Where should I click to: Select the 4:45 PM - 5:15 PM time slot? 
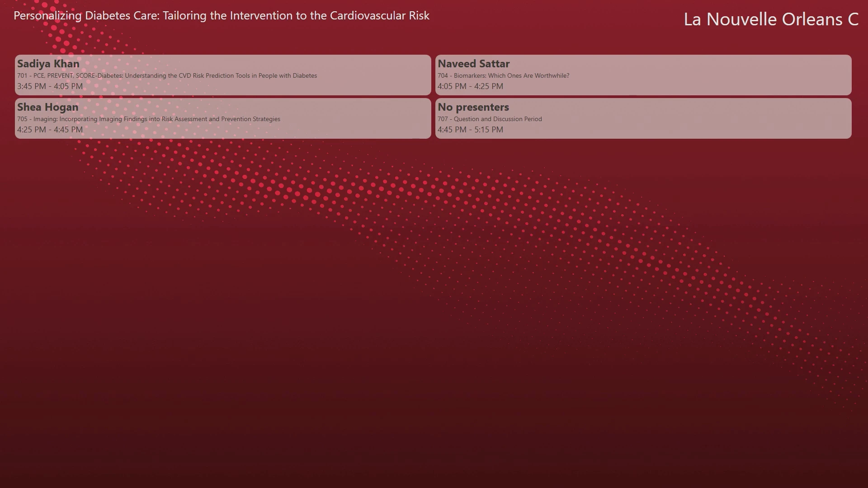pyautogui.click(x=470, y=129)
